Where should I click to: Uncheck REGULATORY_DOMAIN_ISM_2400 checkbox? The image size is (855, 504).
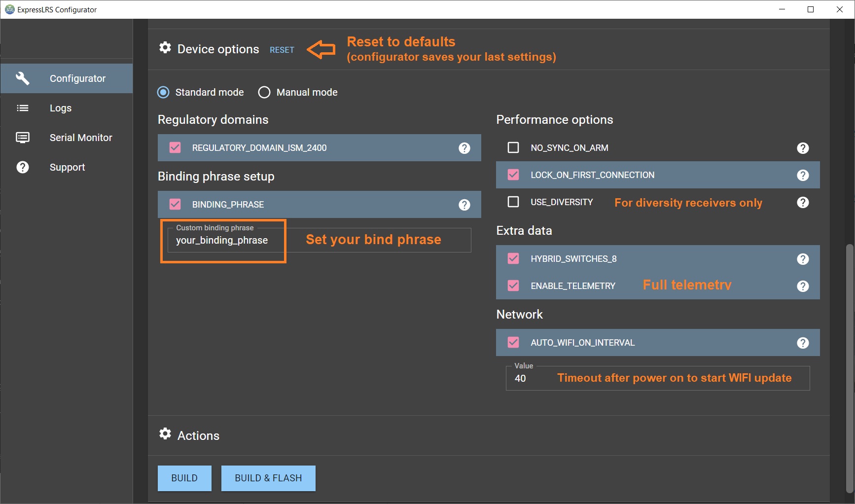[175, 147]
